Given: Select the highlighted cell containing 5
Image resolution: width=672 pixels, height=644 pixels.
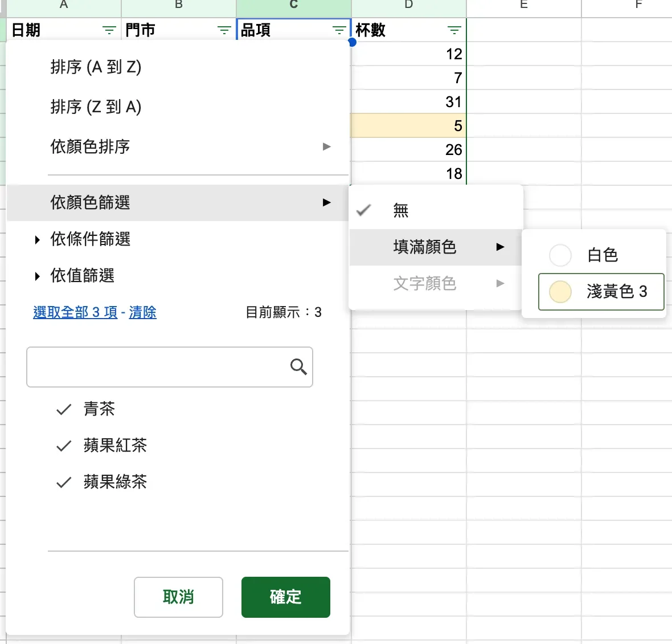Looking at the screenshot, I should [x=408, y=125].
